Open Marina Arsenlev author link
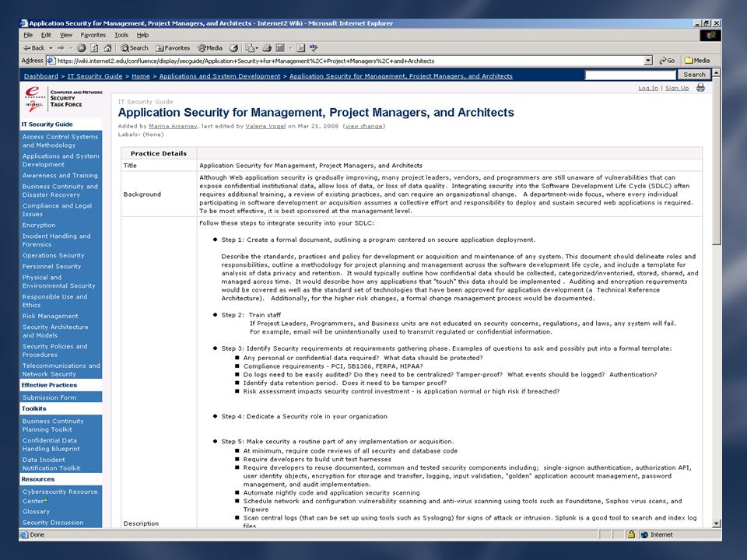Image resolution: width=747 pixels, height=560 pixels. click(x=173, y=126)
